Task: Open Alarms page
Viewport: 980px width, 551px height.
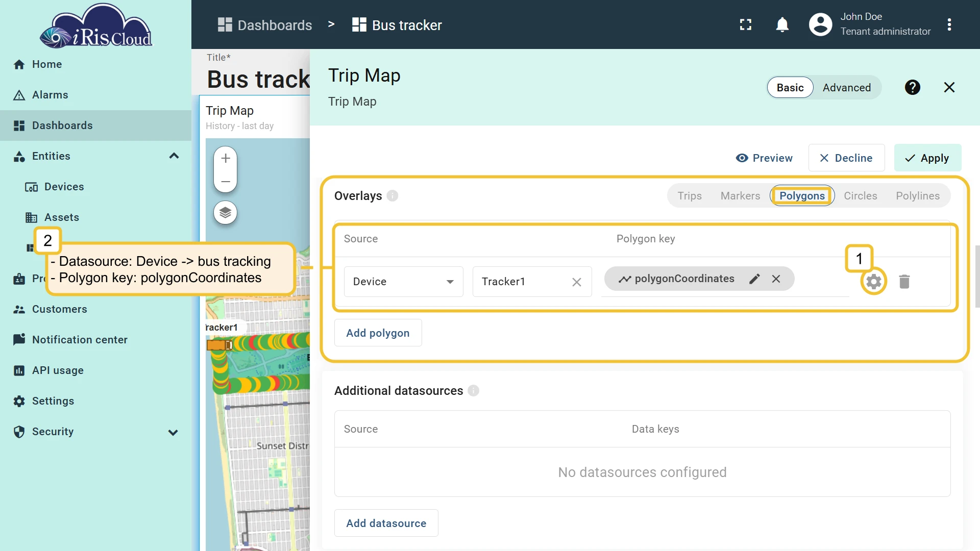Action: [95, 95]
